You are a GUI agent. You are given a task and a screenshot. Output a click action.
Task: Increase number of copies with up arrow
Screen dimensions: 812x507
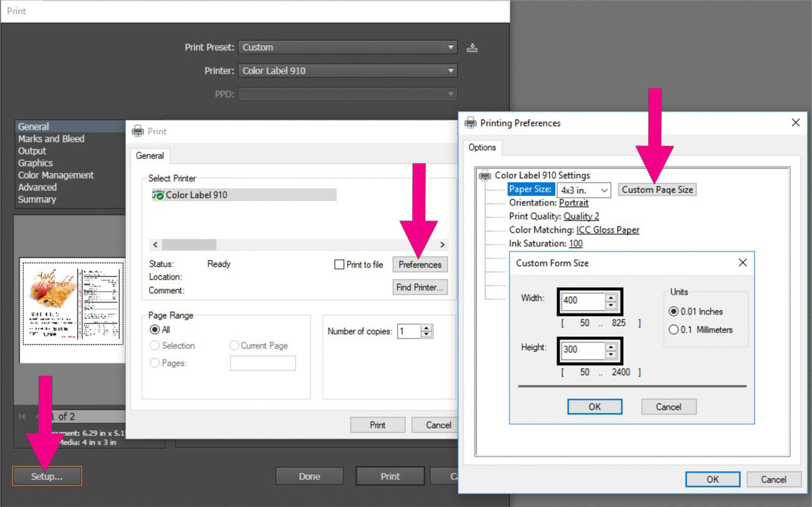[x=426, y=328]
